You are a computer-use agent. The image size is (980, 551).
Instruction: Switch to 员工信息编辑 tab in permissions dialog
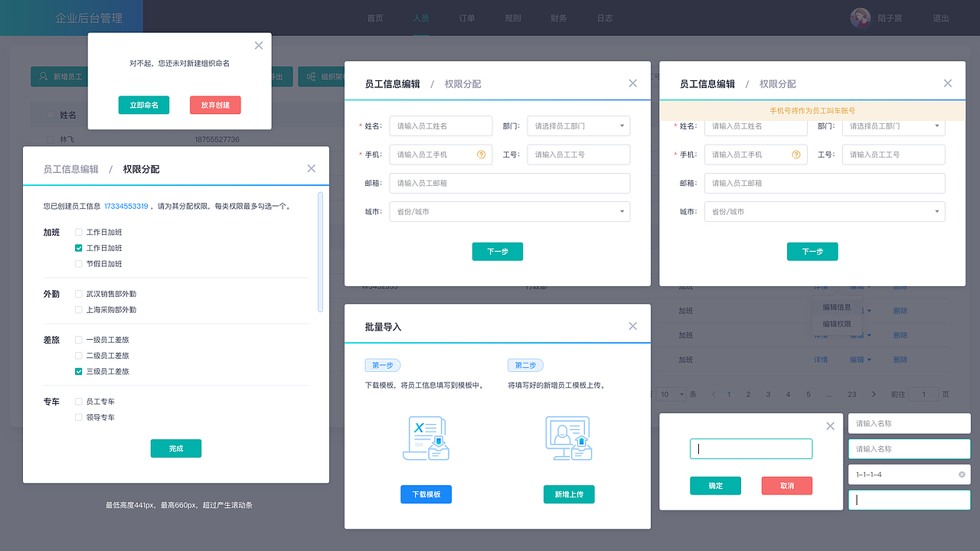[71, 169]
